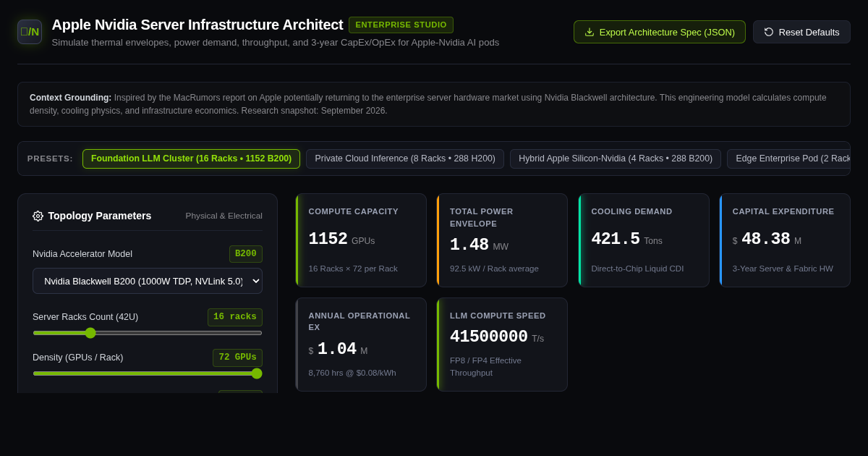The height and width of the screenshot is (456, 868).
Task: Export Architecture Spec as JSON
Action: click(660, 32)
